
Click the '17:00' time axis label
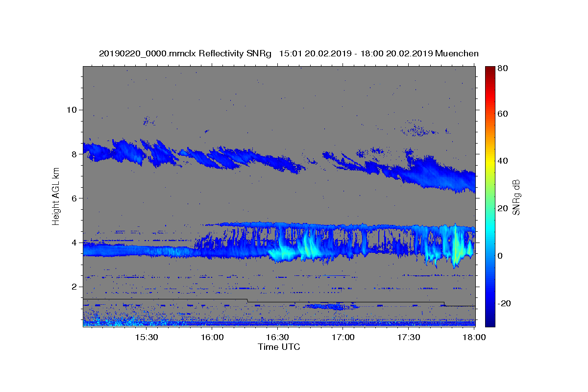343,338
